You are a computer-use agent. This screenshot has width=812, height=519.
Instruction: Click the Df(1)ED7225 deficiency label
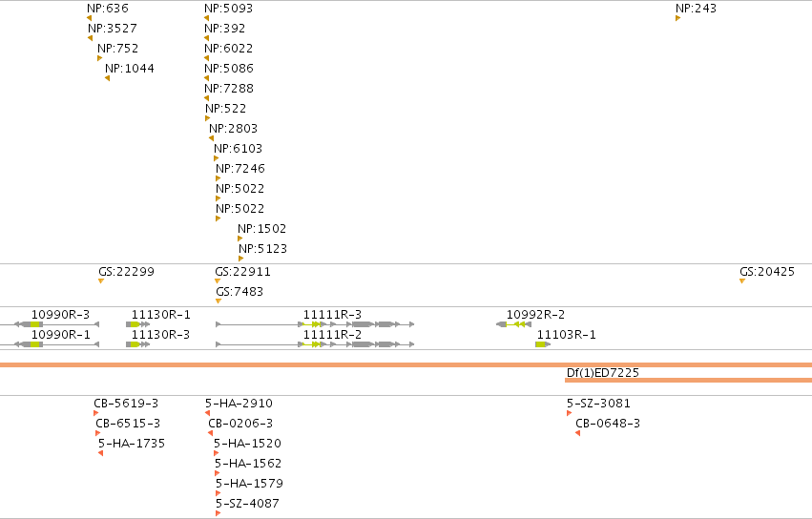tap(603, 373)
